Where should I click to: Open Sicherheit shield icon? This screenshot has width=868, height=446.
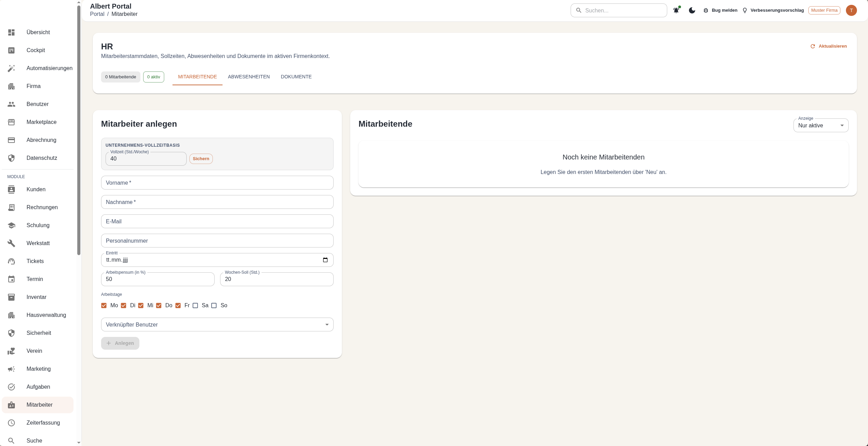coord(11,333)
